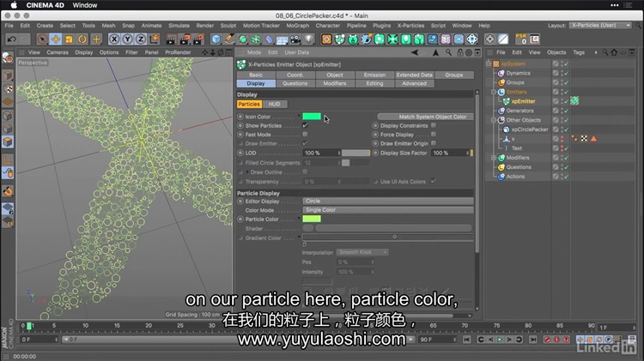This screenshot has height=361, width=644.
Task: Activate the Scale tool in the toolbar
Action: pos(69,39)
